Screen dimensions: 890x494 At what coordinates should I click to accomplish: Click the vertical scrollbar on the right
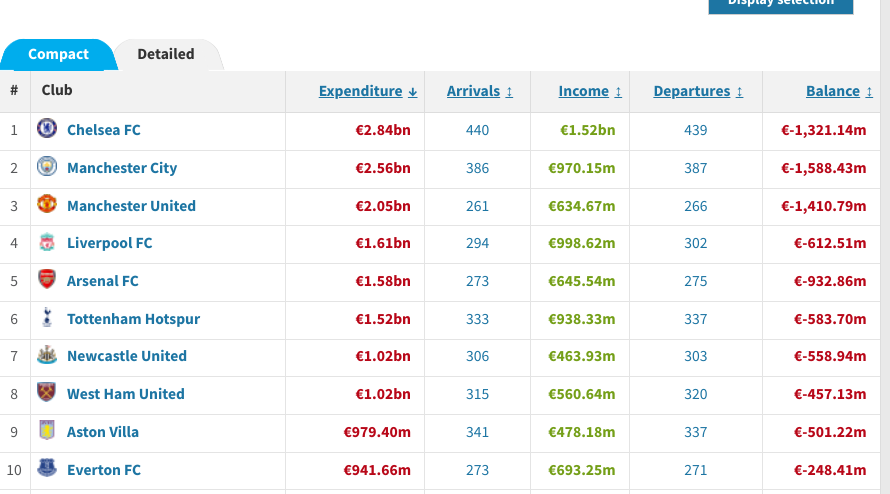(884, 250)
